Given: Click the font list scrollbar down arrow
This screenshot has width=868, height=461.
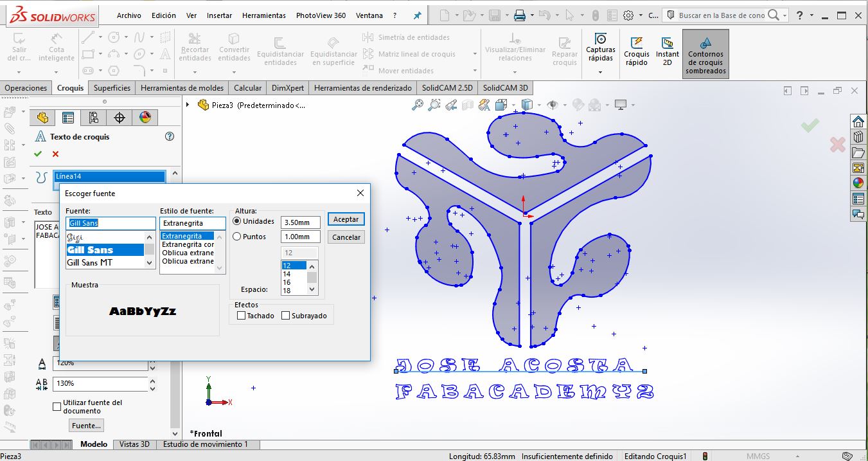Looking at the screenshot, I should click(150, 262).
